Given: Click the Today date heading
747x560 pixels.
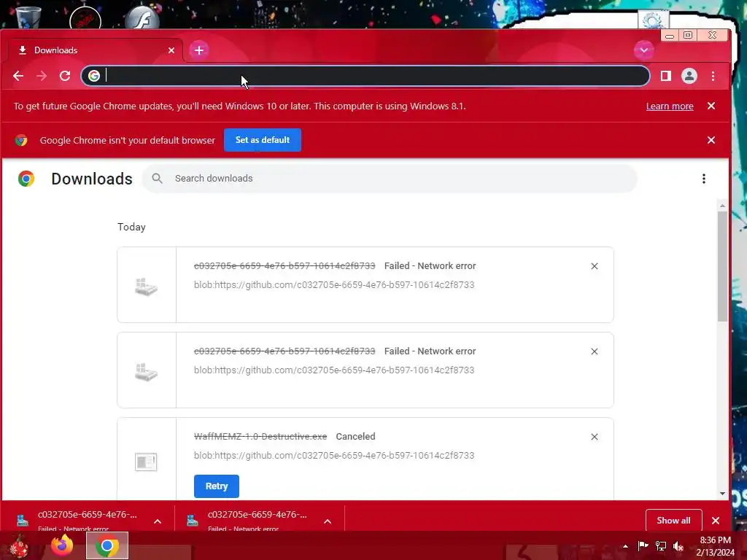Looking at the screenshot, I should [131, 227].
